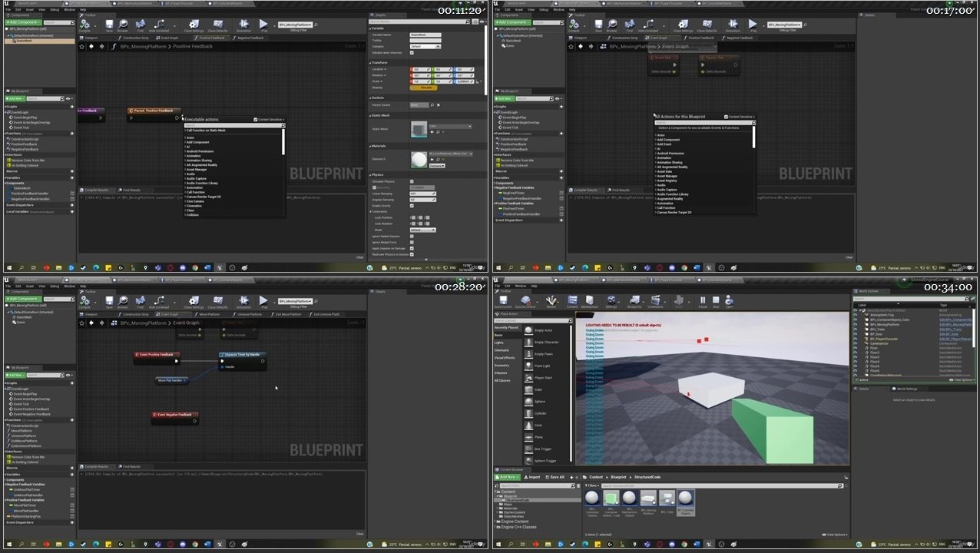The image size is (980, 553).
Task: Toggle Apply Impulse on Damage checkbox
Action: [x=412, y=248]
